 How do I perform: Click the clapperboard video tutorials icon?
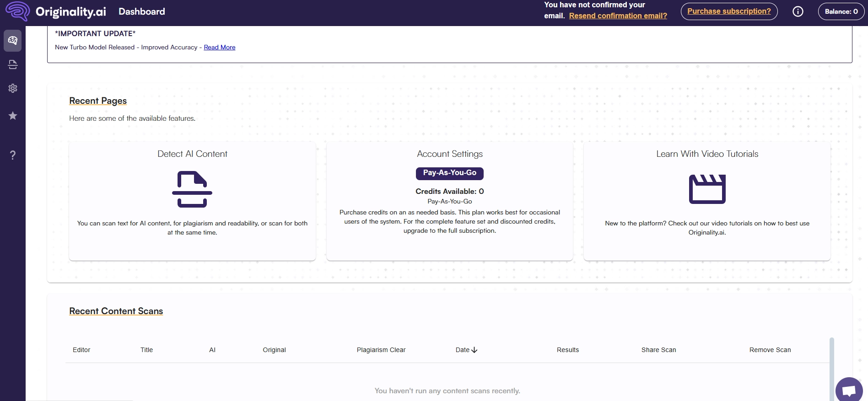[707, 189]
